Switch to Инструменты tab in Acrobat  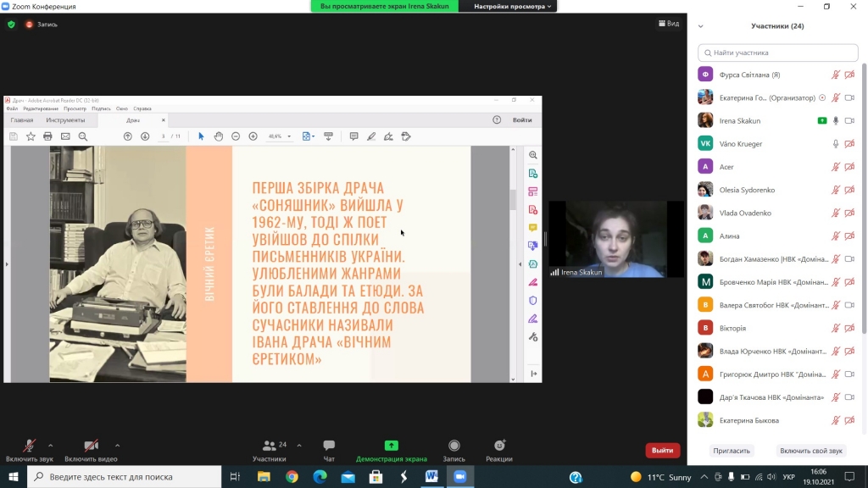tap(65, 120)
